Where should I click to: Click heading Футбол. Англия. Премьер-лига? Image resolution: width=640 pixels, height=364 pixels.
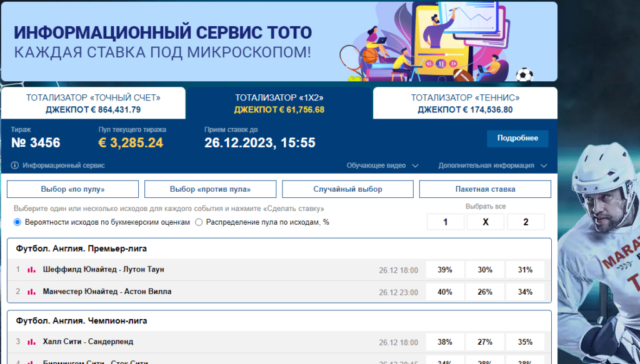point(81,248)
